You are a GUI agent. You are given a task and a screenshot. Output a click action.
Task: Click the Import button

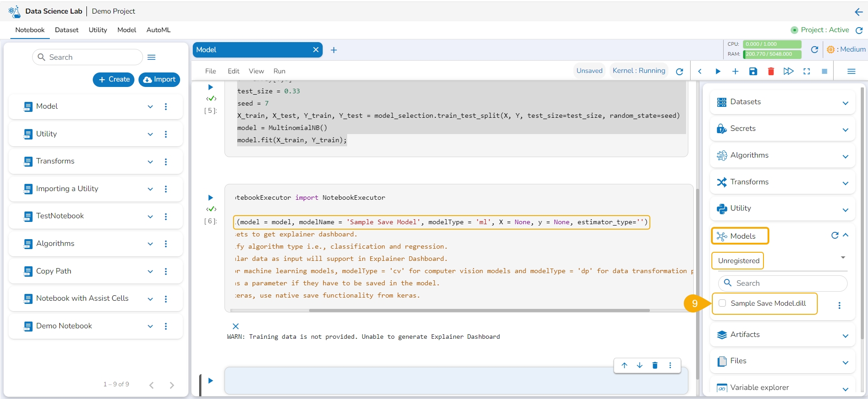[x=159, y=79]
